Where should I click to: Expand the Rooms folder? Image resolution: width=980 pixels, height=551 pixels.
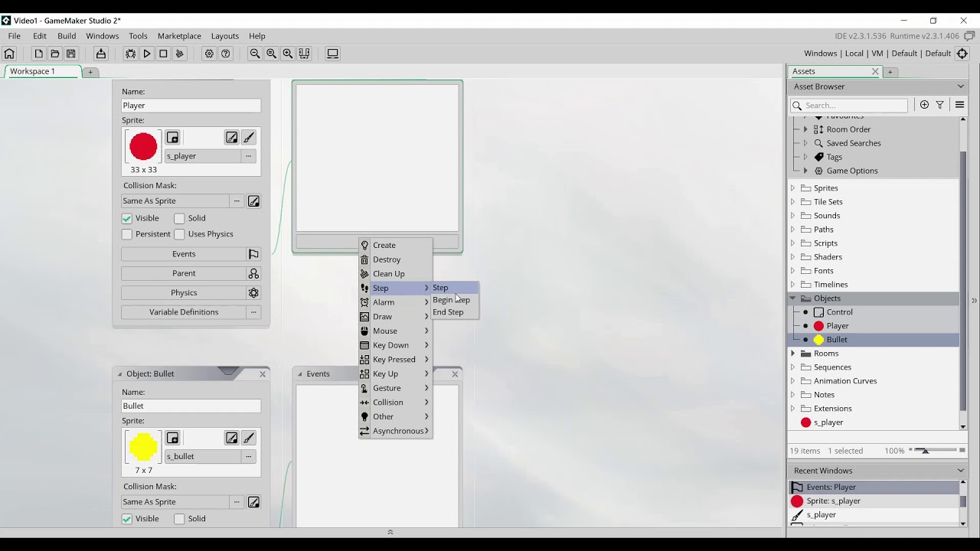click(792, 354)
